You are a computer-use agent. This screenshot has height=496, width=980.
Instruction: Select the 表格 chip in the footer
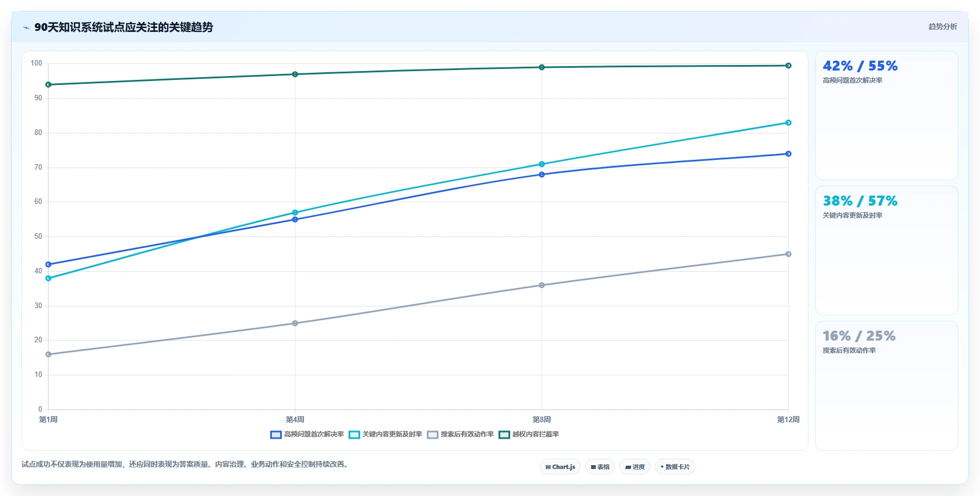(x=600, y=467)
